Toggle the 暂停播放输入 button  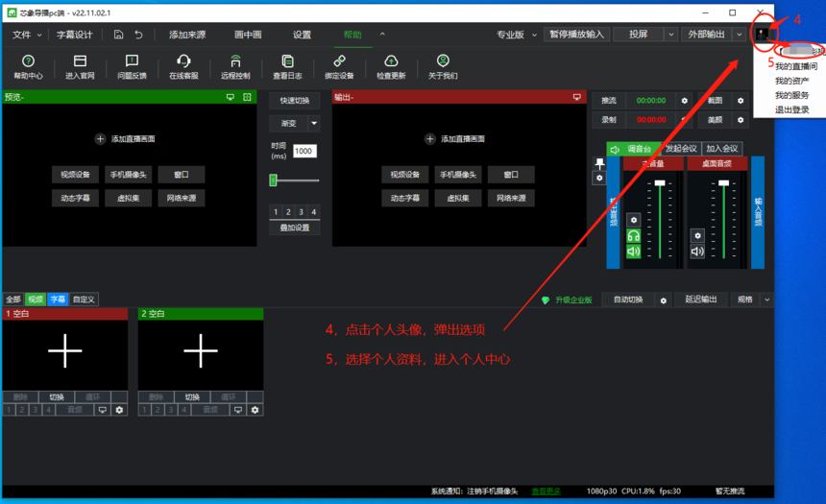pos(576,35)
